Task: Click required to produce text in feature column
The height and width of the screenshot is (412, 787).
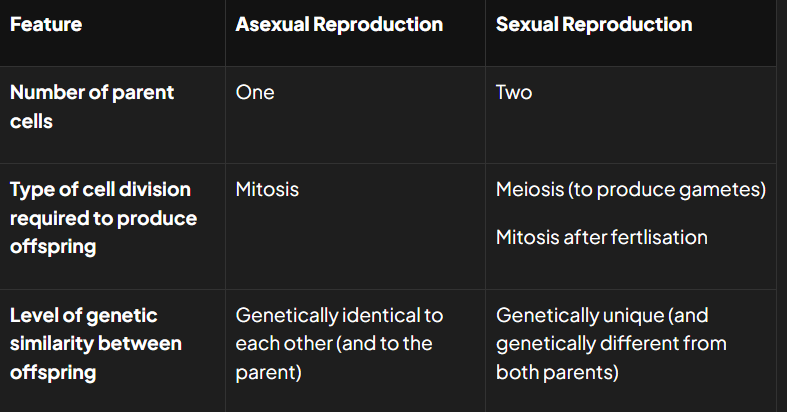Action: click(103, 218)
